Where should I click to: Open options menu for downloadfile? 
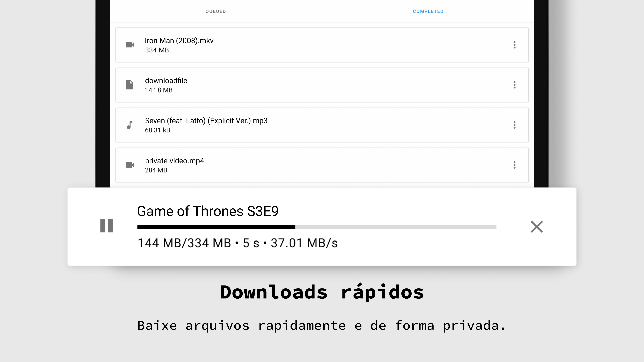click(514, 85)
